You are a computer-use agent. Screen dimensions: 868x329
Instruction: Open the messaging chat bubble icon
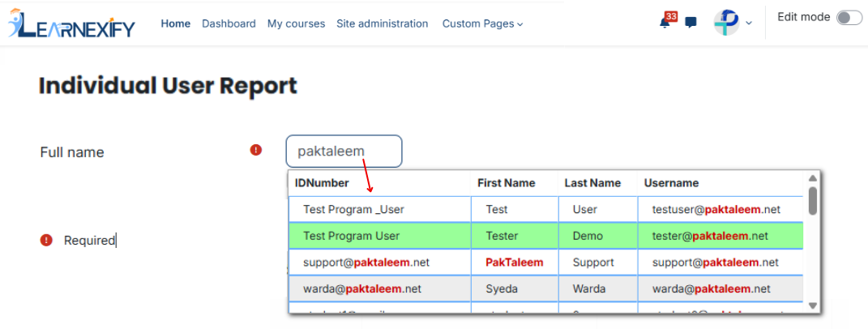click(691, 23)
